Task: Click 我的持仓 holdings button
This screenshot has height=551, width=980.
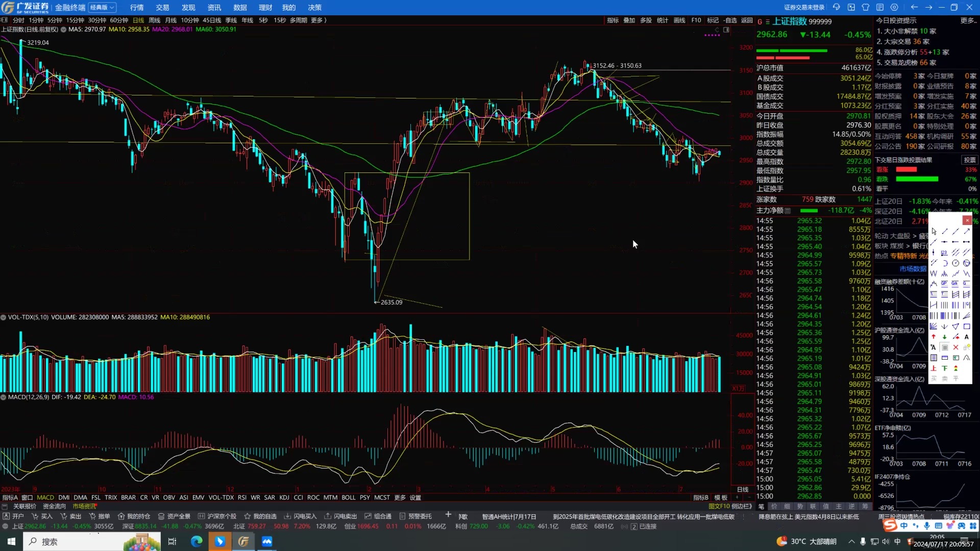Action: (134, 516)
